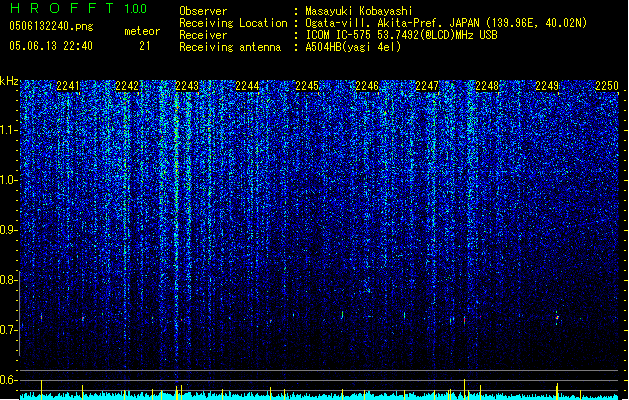Screen dimensions: 629x400
Task: Click the meteor count 21
Action: 144,46
